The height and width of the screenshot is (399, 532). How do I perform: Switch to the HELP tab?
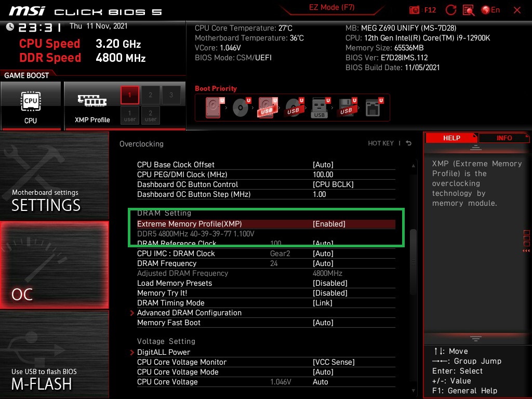[451, 138]
